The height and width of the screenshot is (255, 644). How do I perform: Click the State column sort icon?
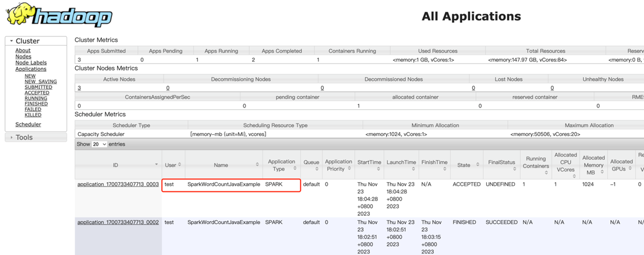tap(477, 165)
